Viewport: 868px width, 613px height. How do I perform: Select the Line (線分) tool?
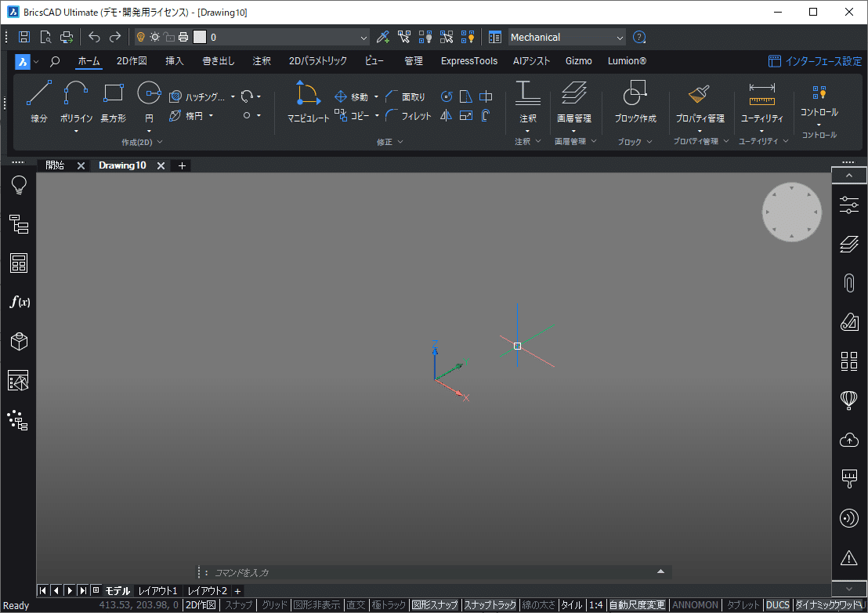[x=38, y=101]
